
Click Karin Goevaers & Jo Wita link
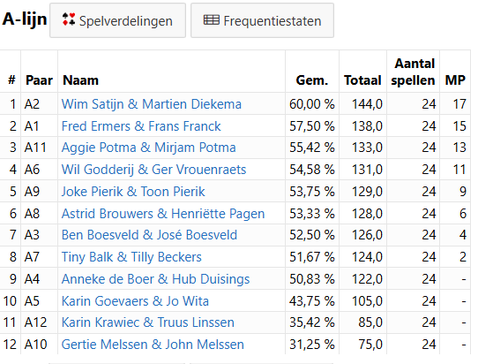(135, 301)
